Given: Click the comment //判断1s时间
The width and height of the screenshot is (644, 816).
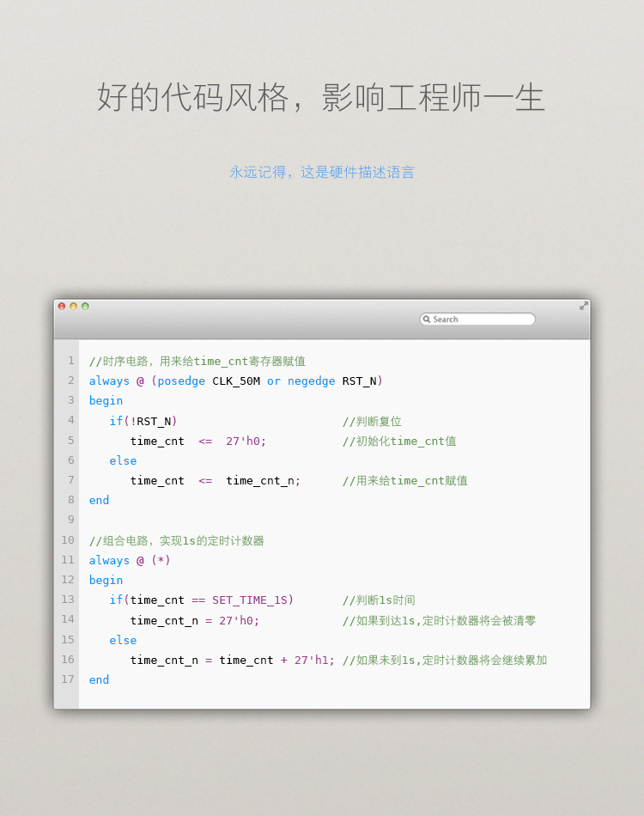Looking at the screenshot, I should (x=379, y=600).
